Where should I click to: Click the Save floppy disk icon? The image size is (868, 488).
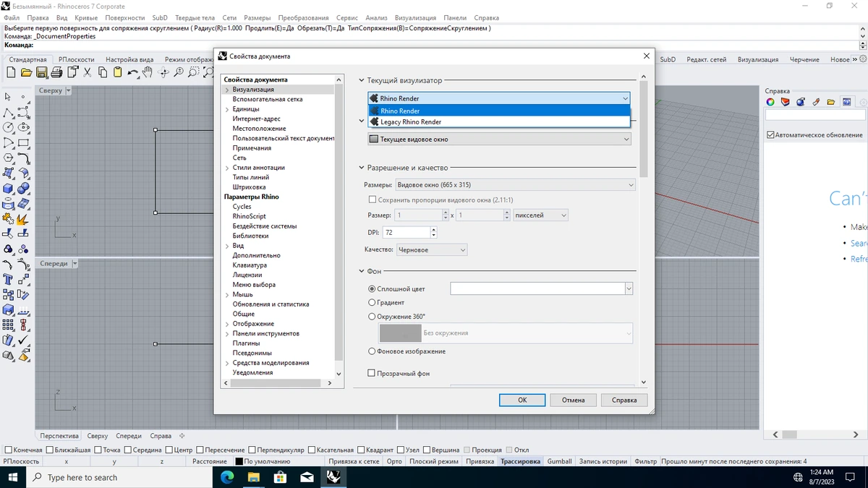(x=41, y=72)
